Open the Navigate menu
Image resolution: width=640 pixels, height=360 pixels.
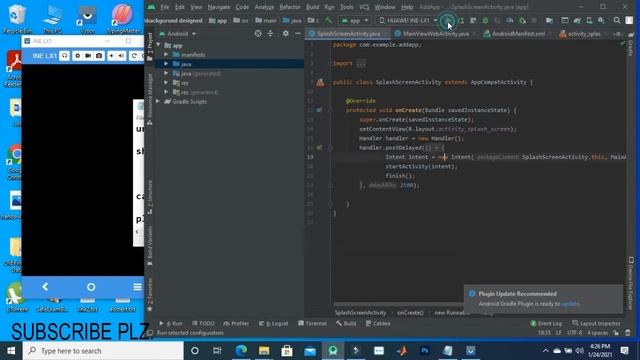[x=219, y=7]
